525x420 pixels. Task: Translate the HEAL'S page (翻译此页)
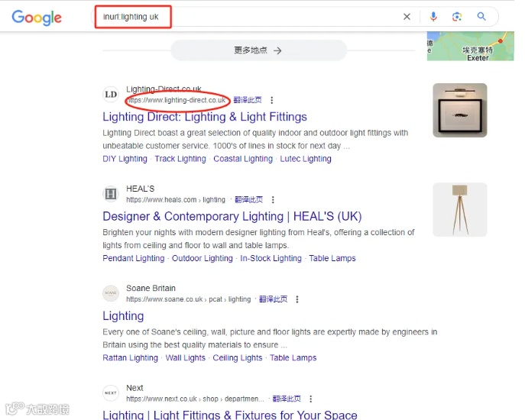tap(248, 199)
